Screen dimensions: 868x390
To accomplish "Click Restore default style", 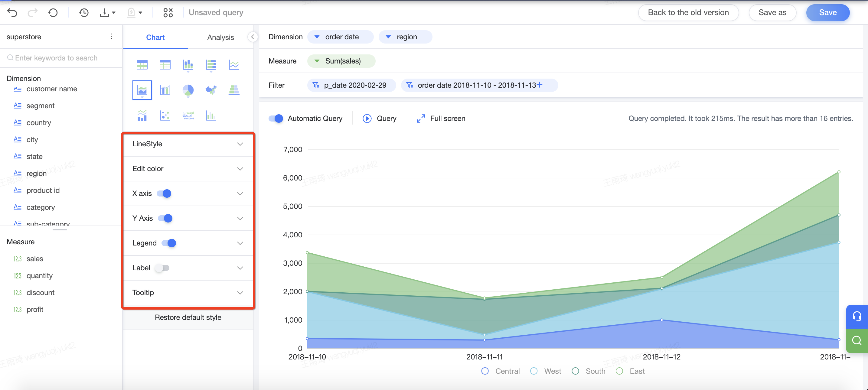I will [x=188, y=317].
